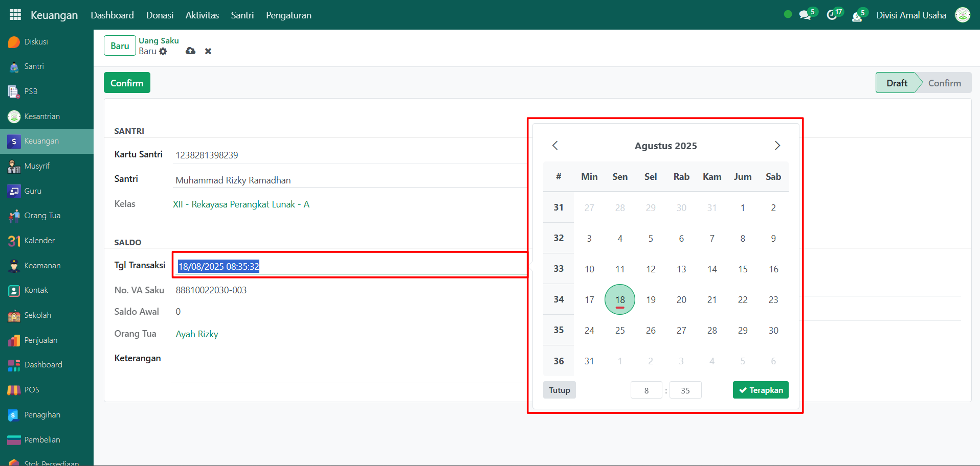Click the cloud save icon
Screen dimensions: 980x466
point(190,51)
